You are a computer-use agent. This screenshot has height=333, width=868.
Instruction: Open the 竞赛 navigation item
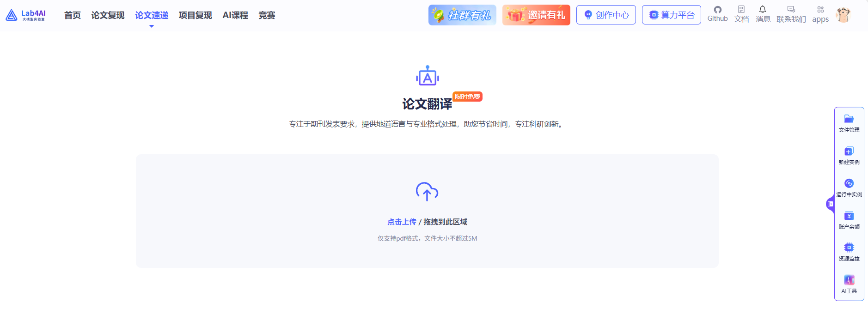pyautogui.click(x=267, y=15)
